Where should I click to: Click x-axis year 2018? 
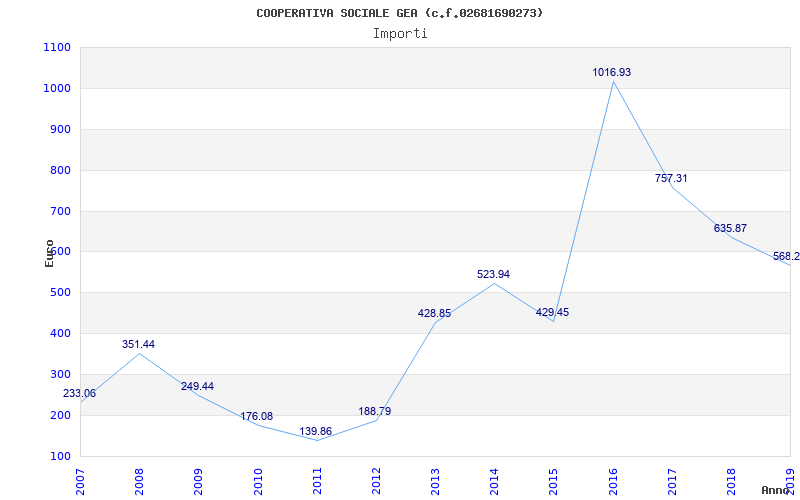click(x=732, y=482)
